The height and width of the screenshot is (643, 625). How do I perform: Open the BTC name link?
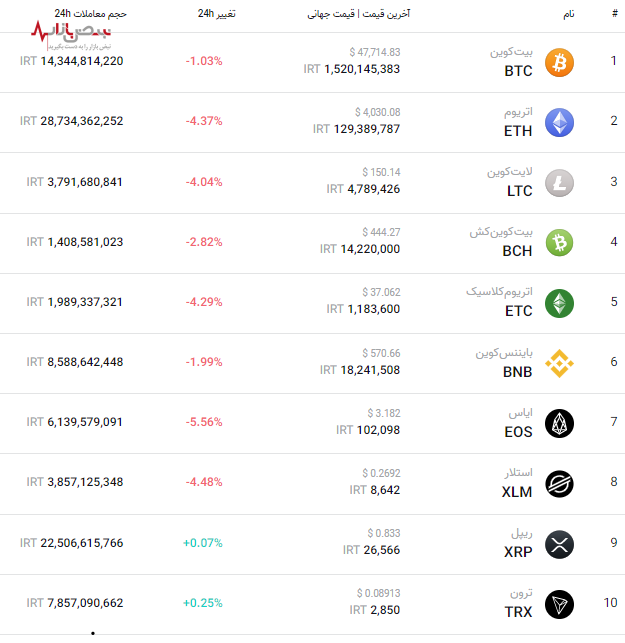[x=517, y=71]
